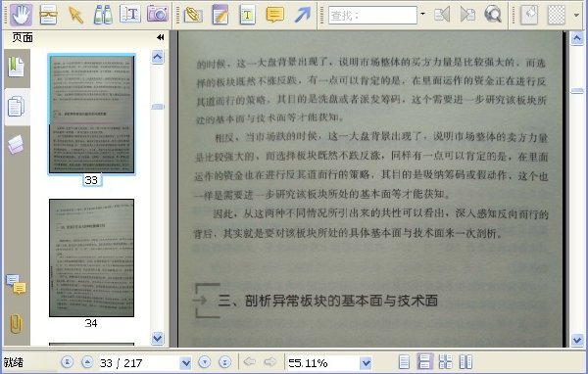Go to the first page
The image size is (588, 374).
67,362
